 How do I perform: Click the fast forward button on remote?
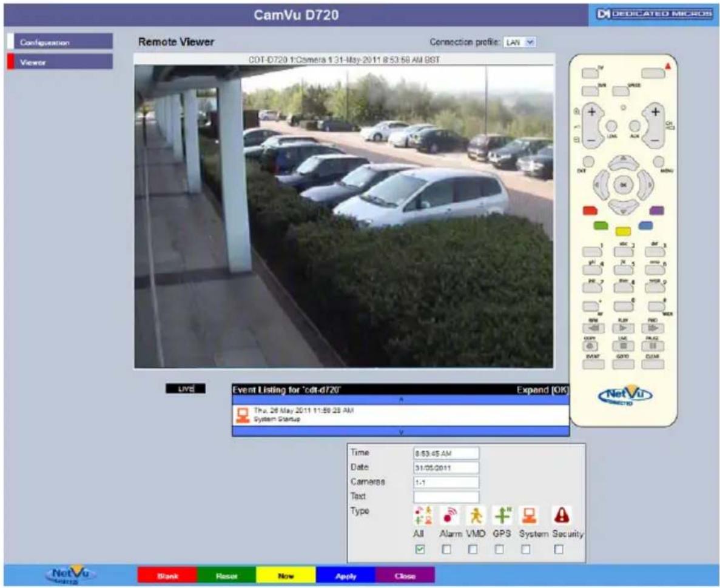tap(653, 328)
